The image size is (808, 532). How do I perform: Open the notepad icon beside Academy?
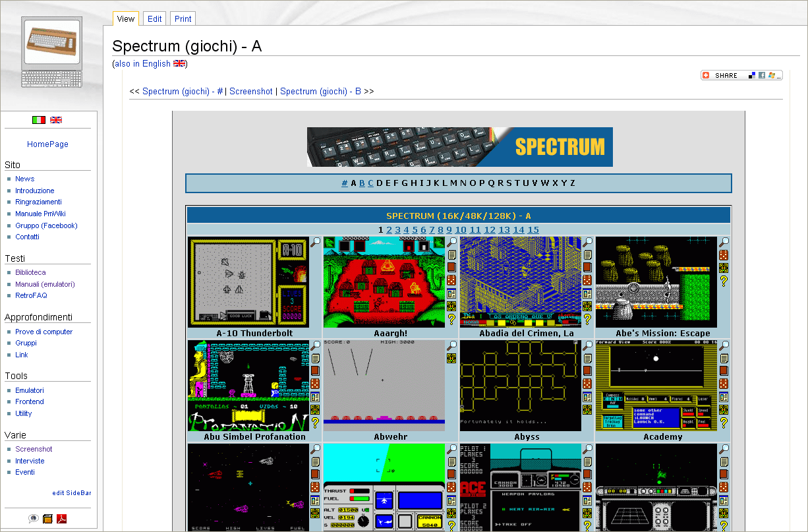point(724,358)
